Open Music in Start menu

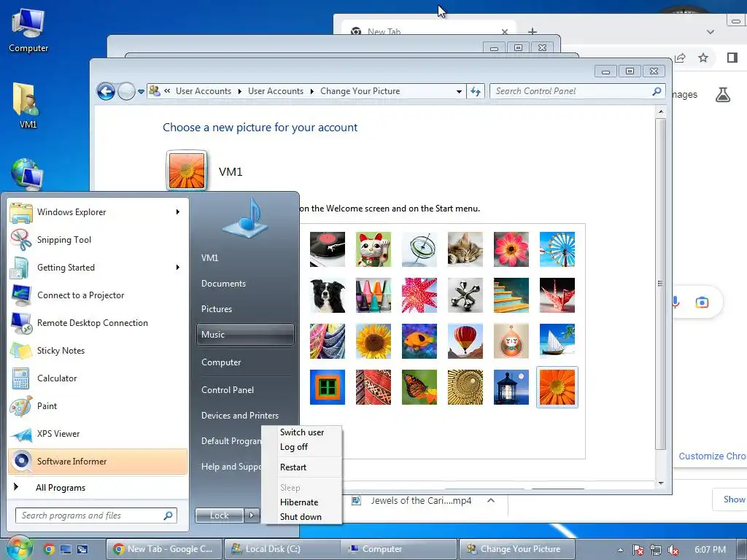[245, 334]
